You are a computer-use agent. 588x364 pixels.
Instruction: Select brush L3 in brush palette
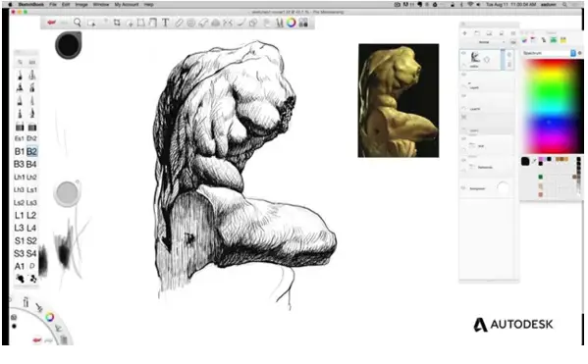(19, 228)
